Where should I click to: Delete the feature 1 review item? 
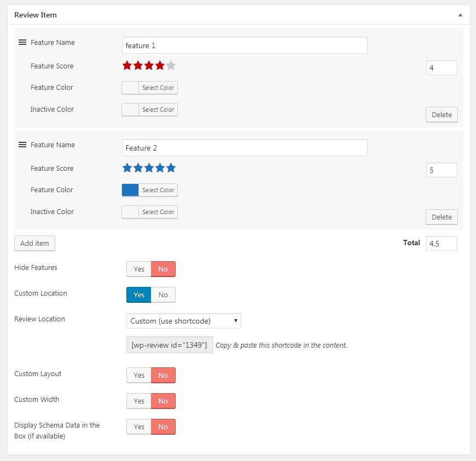click(x=442, y=115)
